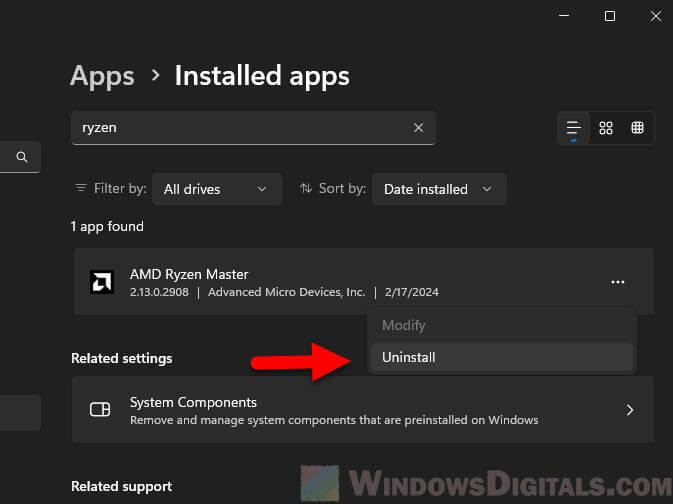Image resolution: width=673 pixels, height=504 pixels.
Task: Close the Settings window
Action: point(655,16)
